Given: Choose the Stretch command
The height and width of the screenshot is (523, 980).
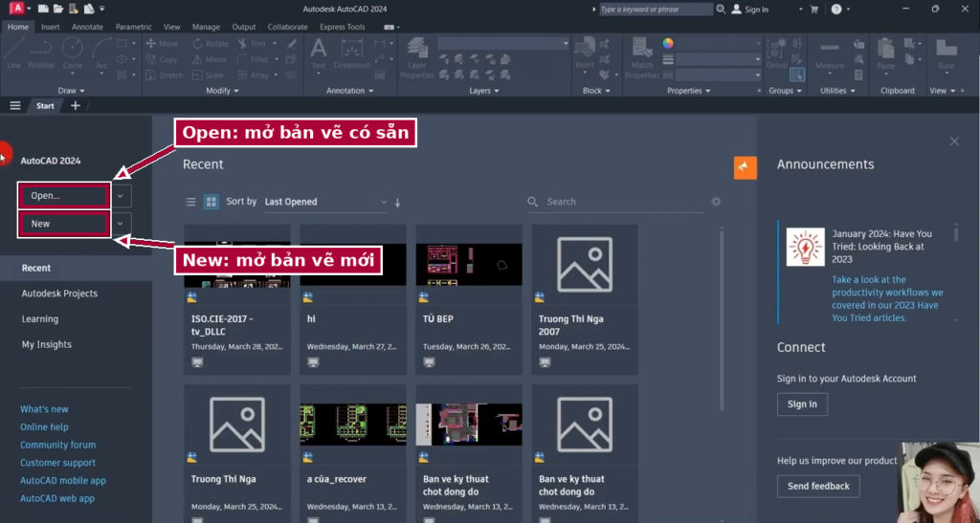Looking at the screenshot, I should point(165,75).
